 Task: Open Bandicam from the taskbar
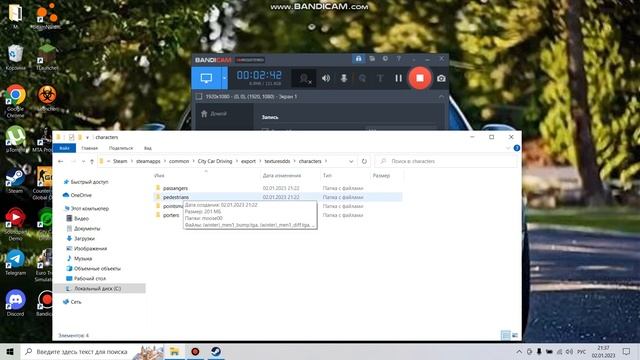196,351
